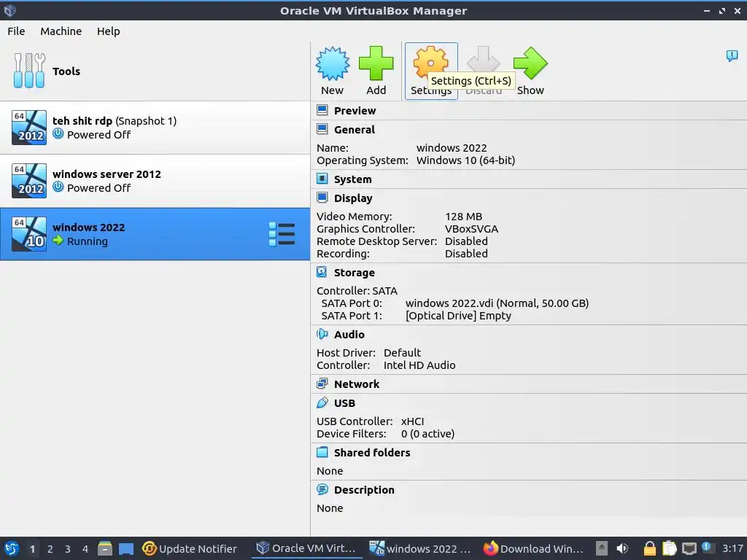Click the Network section icon
This screenshot has height=560, width=747.
322,384
